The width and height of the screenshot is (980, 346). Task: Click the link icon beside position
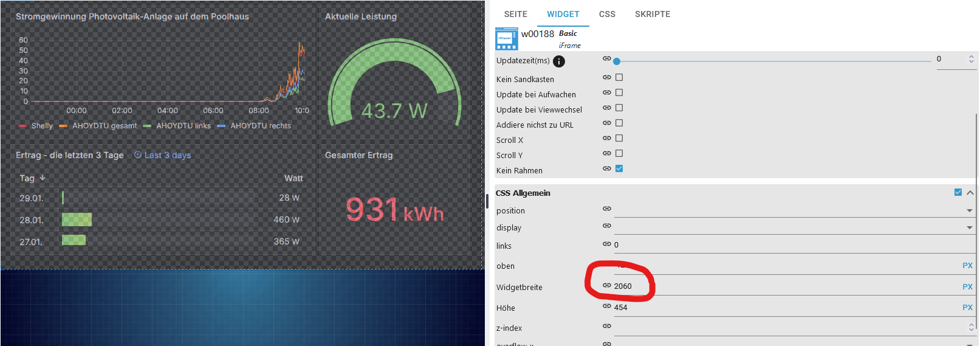(x=607, y=209)
